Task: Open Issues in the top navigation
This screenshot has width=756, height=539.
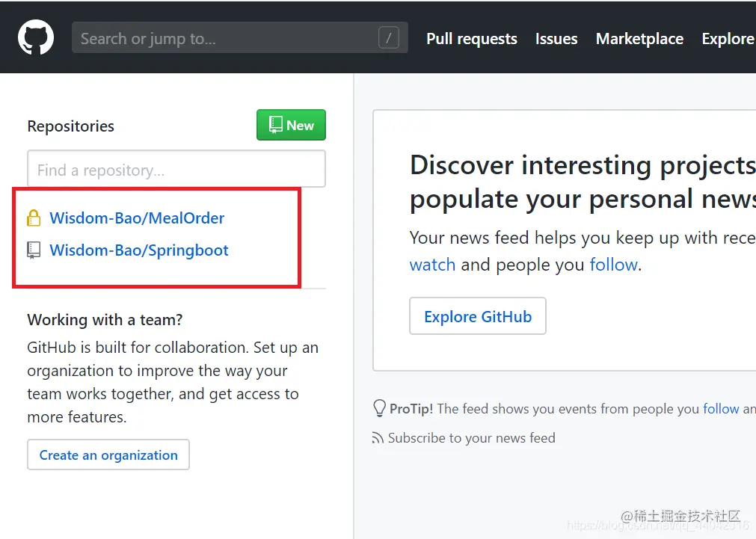Action: [x=556, y=39]
